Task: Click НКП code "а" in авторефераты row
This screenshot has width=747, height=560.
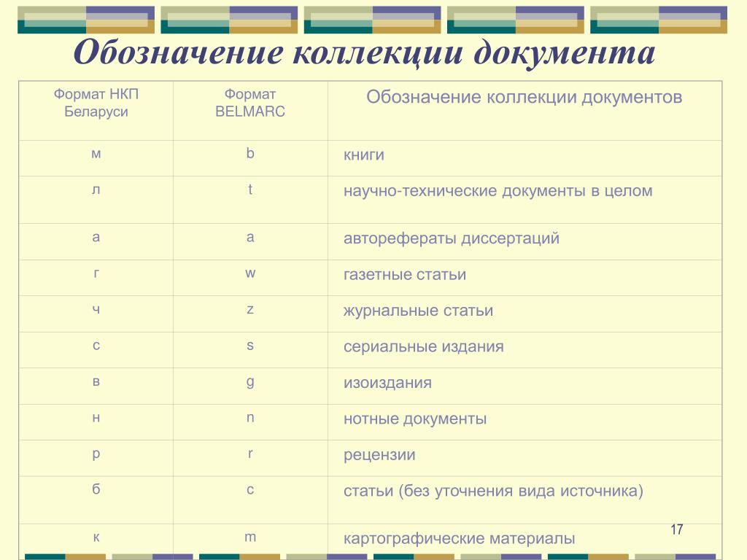Action: (96, 237)
